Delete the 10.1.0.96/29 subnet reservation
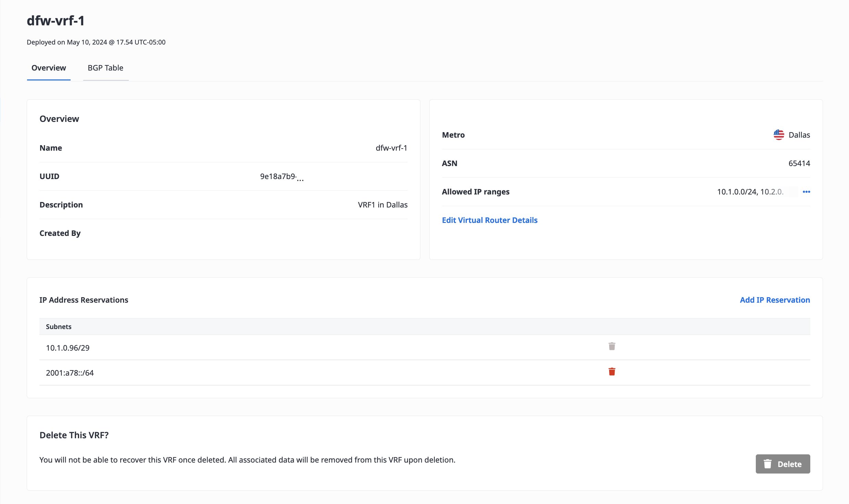Image resolution: width=849 pixels, height=504 pixels. [x=612, y=346]
